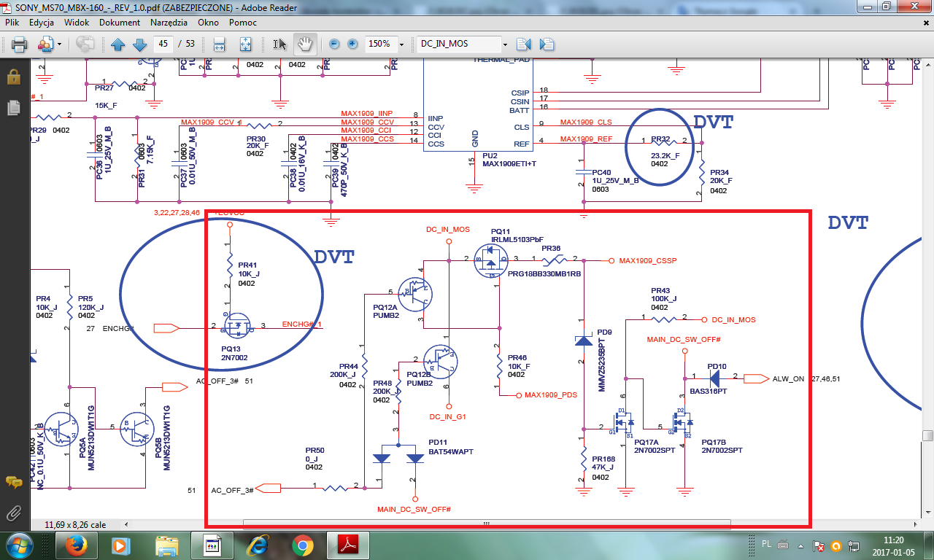Open the Edycja menu

(x=42, y=23)
